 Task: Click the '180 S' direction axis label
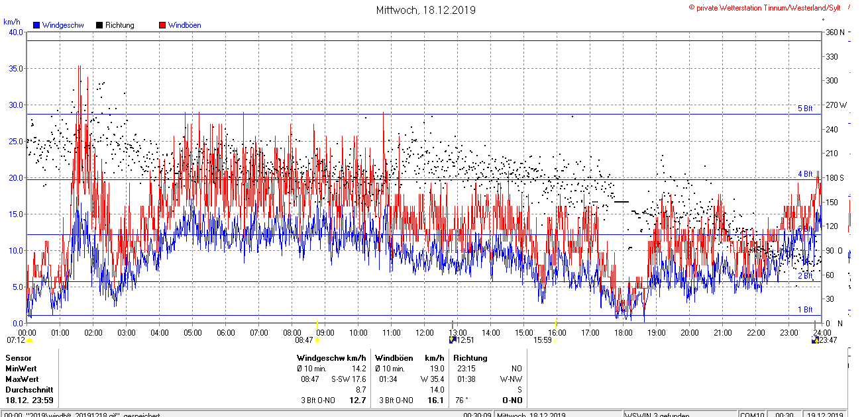click(x=834, y=178)
